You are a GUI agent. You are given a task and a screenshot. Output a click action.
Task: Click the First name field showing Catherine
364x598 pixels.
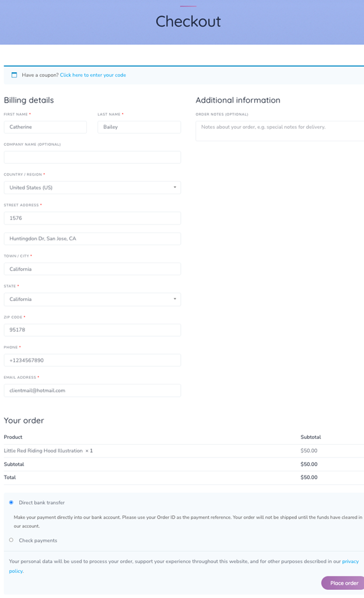pos(45,127)
